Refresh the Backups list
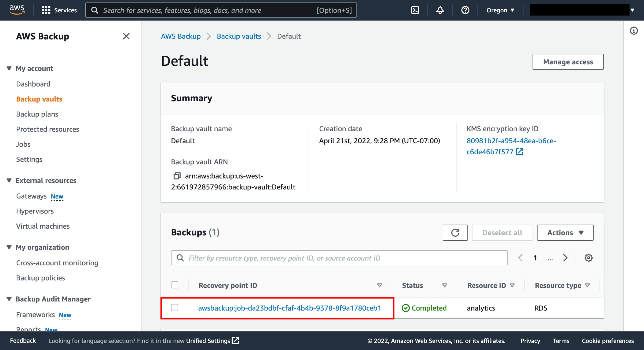This screenshot has height=350, width=644. point(455,233)
